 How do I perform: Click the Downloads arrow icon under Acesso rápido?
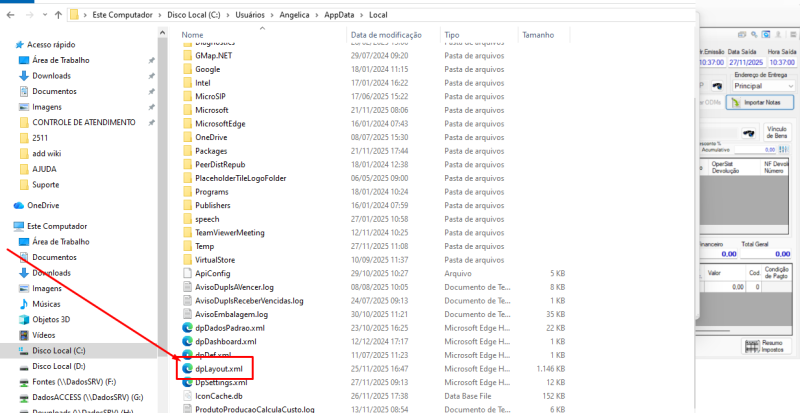23,76
